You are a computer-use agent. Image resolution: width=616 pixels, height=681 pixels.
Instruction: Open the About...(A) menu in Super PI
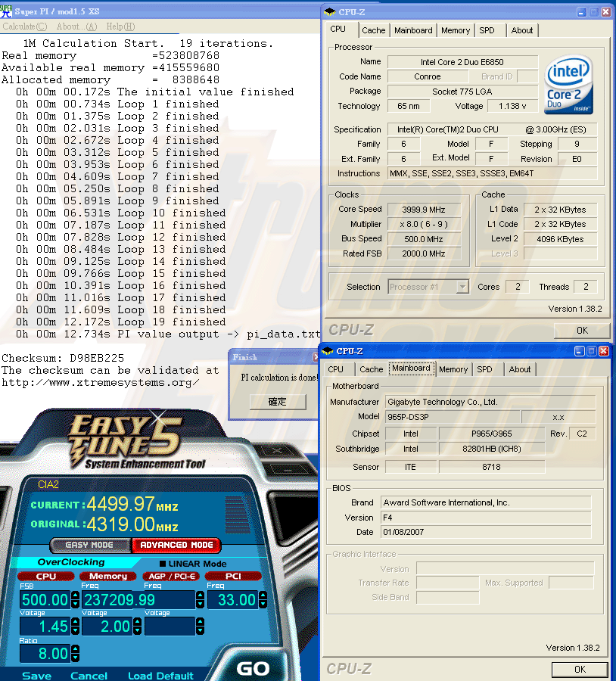pos(76,26)
